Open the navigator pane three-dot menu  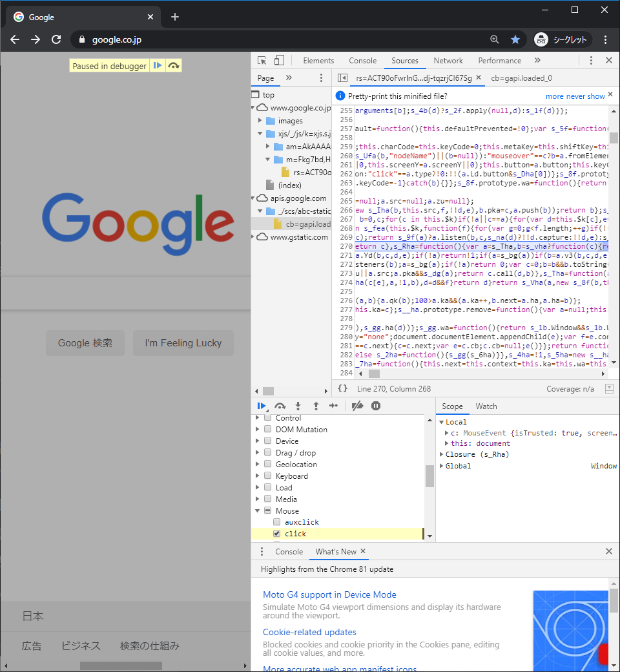click(321, 78)
